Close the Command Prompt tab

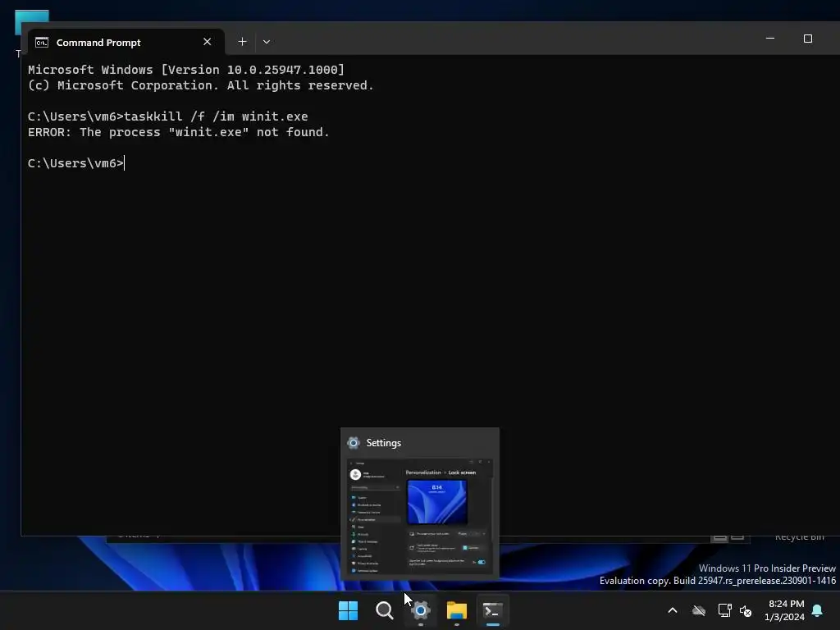[x=208, y=42]
